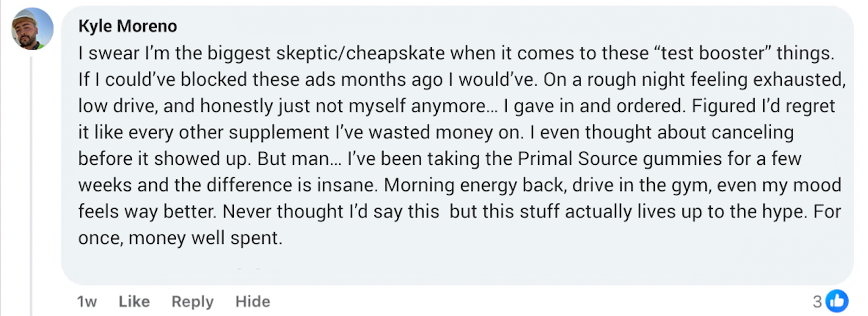Viewport: 868px width, 316px height.
Task: Like Kyle Moreno's comment
Action: pos(134,301)
